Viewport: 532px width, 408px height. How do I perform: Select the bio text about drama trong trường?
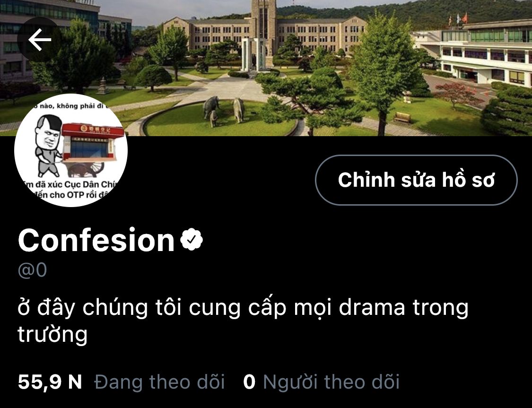click(243, 321)
